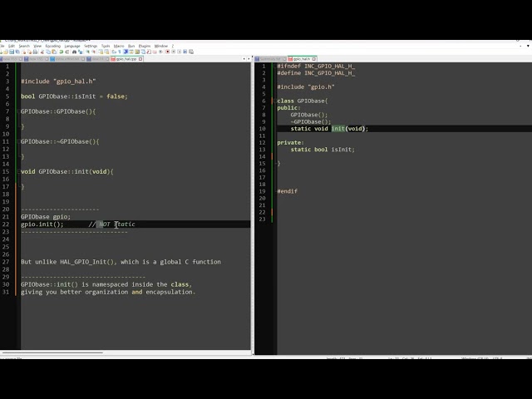Click the Zoom Out toolbar icon
The width and height of the screenshot is (532, 399).
[94, 52]
